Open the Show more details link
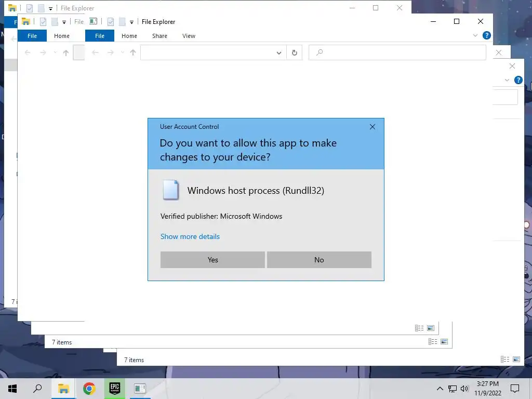532x399 pixels. coord(190,236)
